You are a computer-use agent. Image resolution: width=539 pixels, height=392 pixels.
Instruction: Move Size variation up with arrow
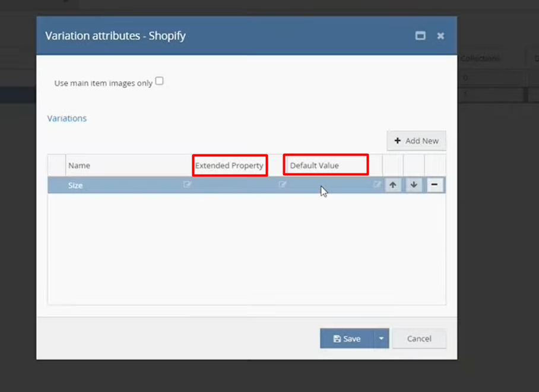coord(393,185)
